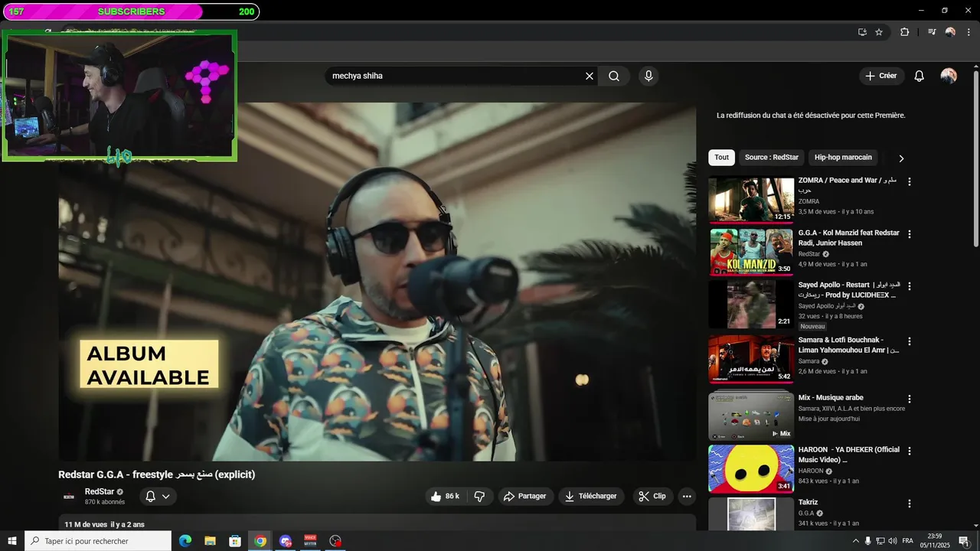
Task: Clear the search text with the X icon
Action: 590,76
